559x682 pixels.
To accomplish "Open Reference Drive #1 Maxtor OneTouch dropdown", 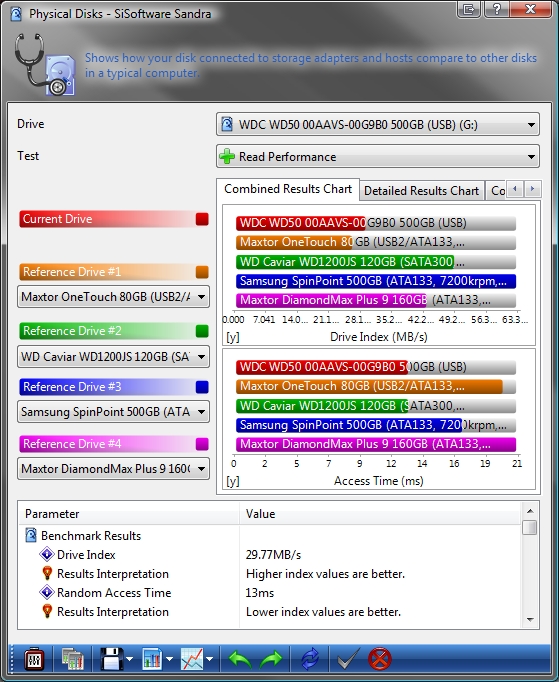I will (x=113, y=297).
